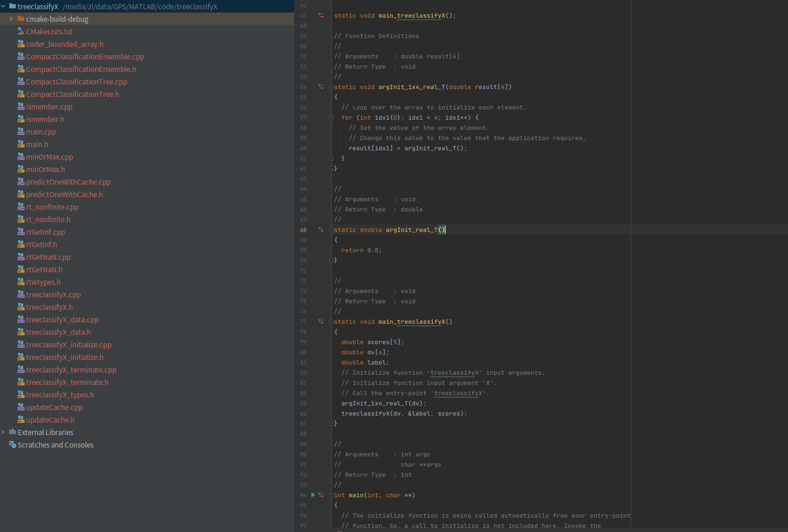The height and width of the screenshot is (532, 788).
Task: Open rtwtypes.h file
Action: click(43, 282)
